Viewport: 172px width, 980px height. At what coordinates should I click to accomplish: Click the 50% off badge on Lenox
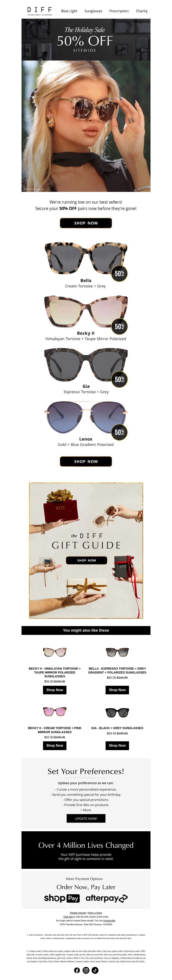(x=119, y=432)
